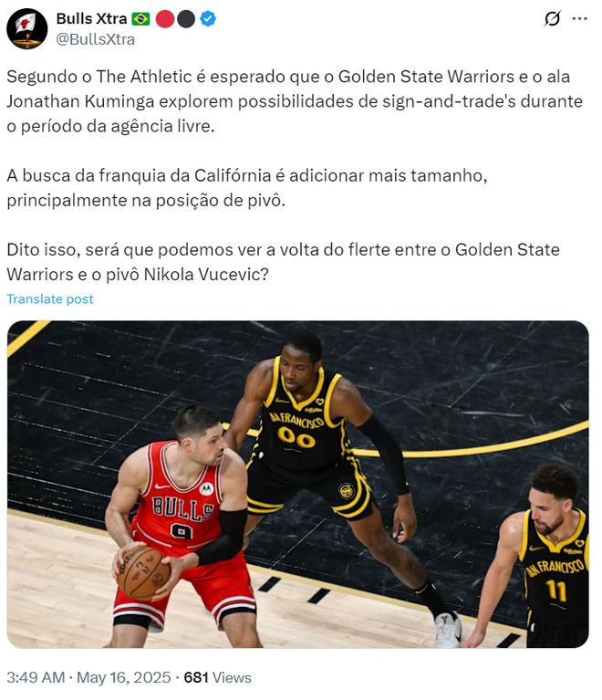Open the Bulls Xtra profile avatar

click(26, 29)
